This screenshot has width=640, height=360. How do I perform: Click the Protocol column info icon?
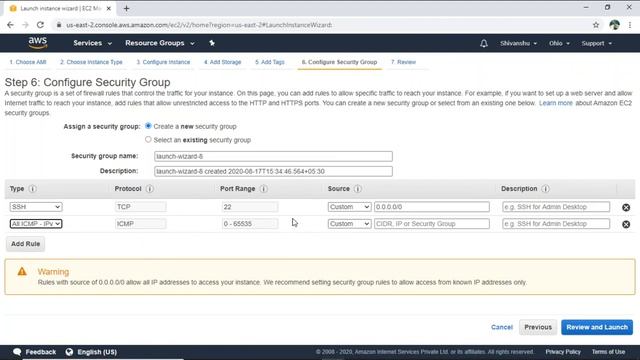pyautogui.click(x=150, y=189)
